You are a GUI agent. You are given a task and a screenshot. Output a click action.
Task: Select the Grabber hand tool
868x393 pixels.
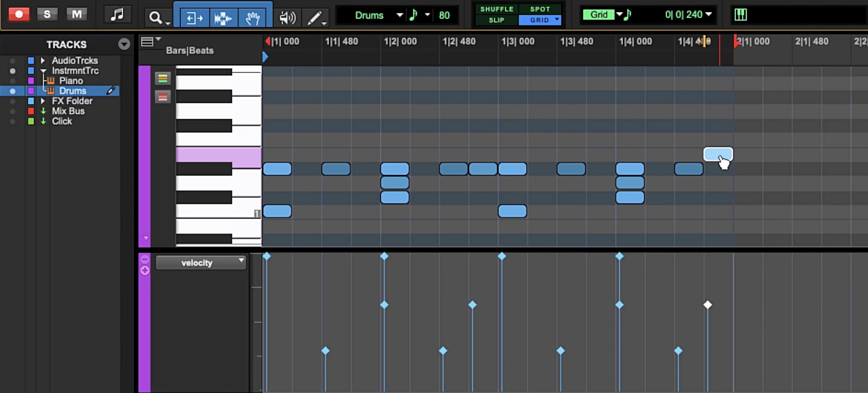click(253, 17)
